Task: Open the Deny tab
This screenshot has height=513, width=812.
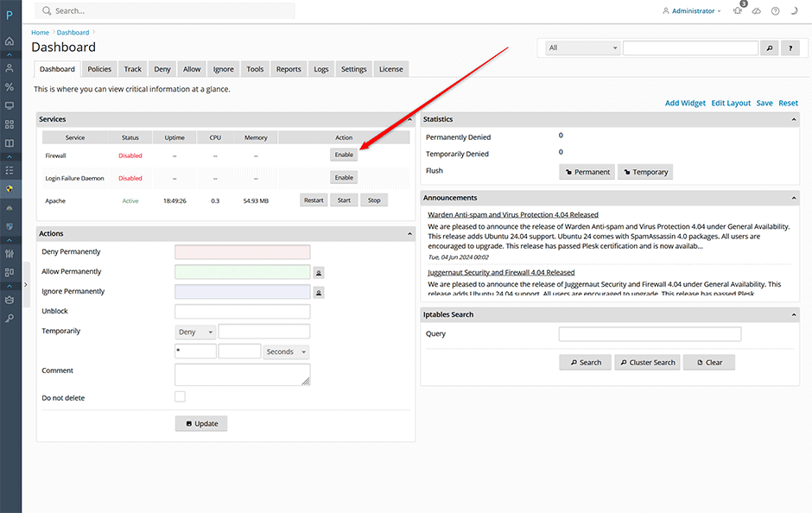Action: 162,69
